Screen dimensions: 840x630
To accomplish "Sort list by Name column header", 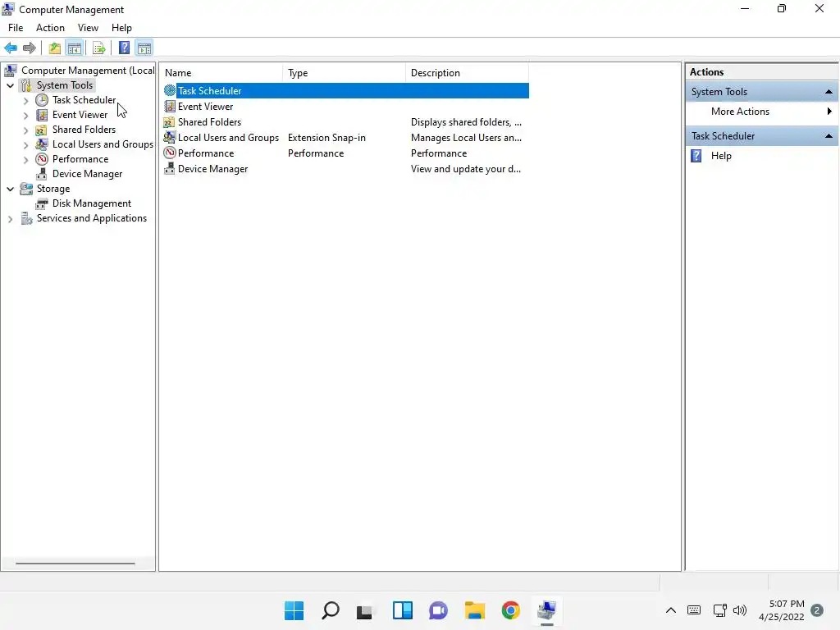I will 221,73.
